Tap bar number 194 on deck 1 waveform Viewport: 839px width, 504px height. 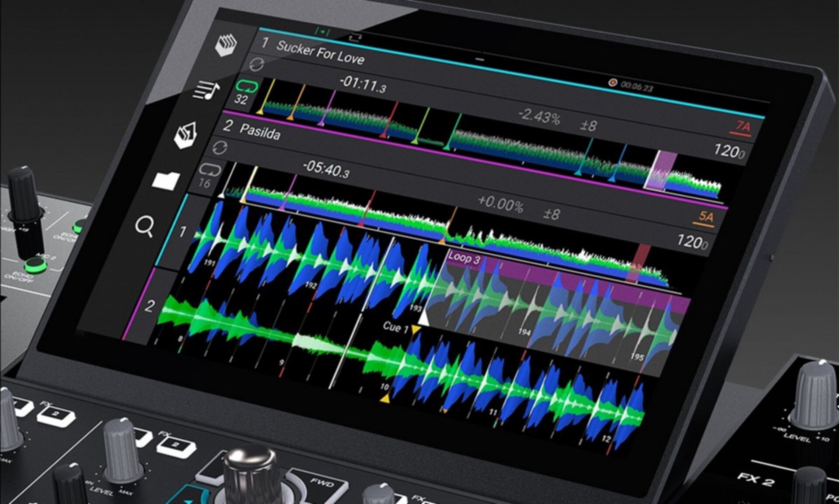pyautogui.click(x=524, y=331)
